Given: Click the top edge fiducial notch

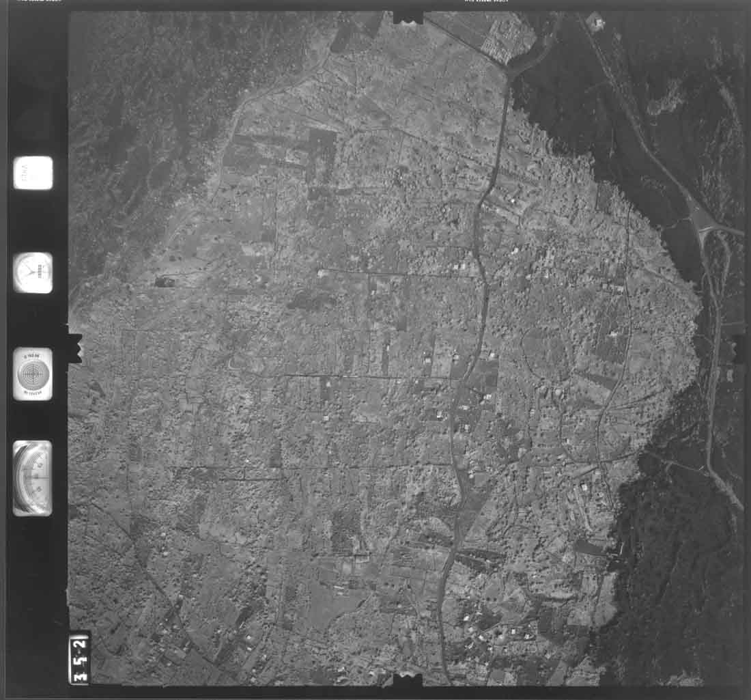Looking at the screenshot, I should tap(408, 17).
